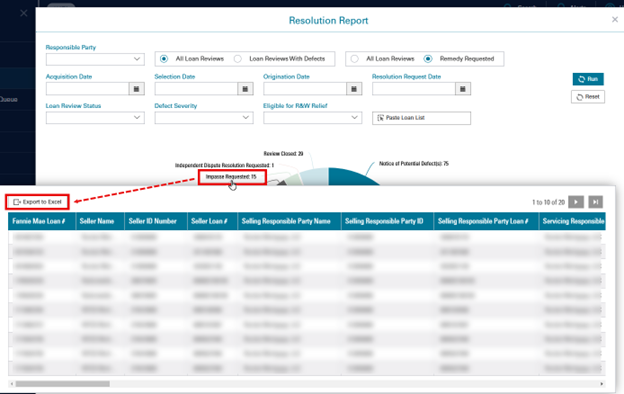624x394 pixels.
Task: Sort by Seller Loan # column
Action: (x=213, y=221)
